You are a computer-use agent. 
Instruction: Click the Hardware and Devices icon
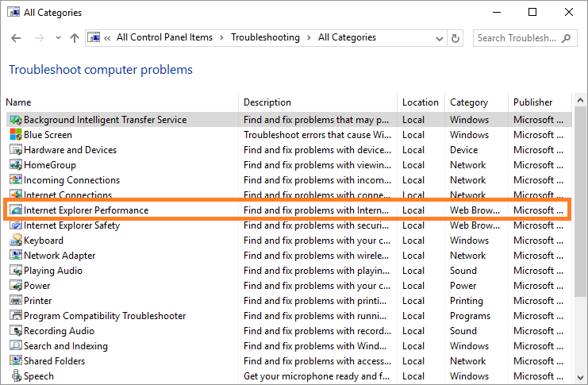(x=16, y=150)
